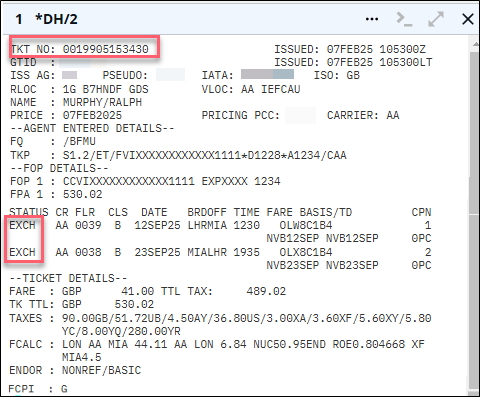This screenshot has width=480, height=397.
Task: Click the CARRIER: AA text
Action: click(363, 115)
